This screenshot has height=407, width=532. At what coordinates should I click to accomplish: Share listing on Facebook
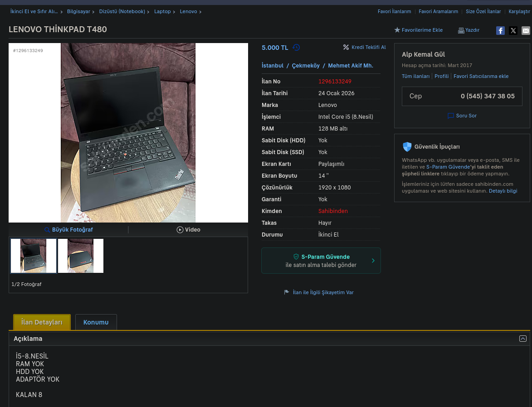click(x=500, y=30)
